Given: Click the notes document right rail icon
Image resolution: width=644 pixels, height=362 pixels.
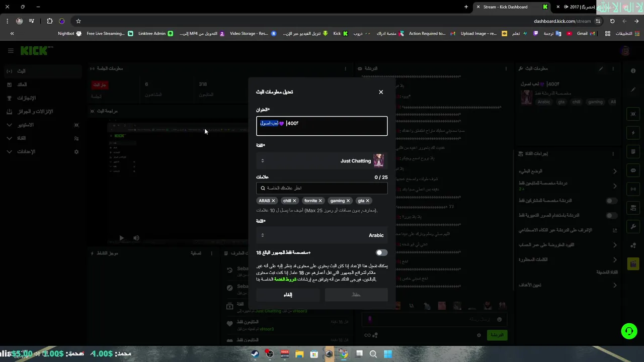Looking at the screenshot, I should pyautogui.click(x=633, y=151).
